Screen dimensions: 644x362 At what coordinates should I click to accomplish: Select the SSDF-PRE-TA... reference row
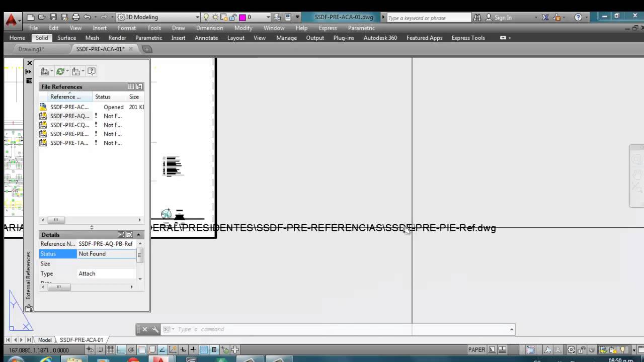coord(92,143)
